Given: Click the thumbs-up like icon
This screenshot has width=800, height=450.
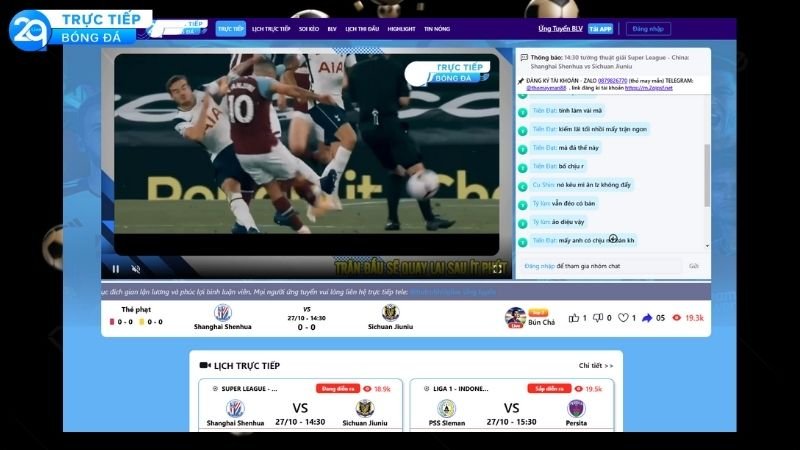Looking at the screenshot, I should coord(573,318).
